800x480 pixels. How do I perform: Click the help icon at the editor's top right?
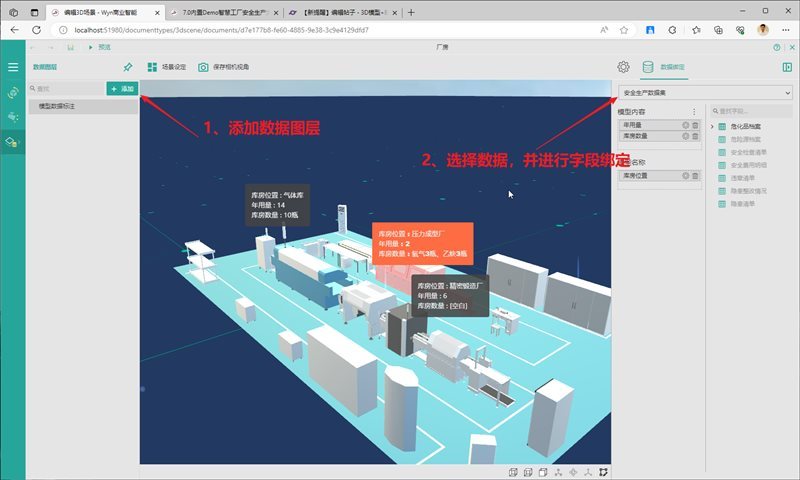tap(777, 47)
